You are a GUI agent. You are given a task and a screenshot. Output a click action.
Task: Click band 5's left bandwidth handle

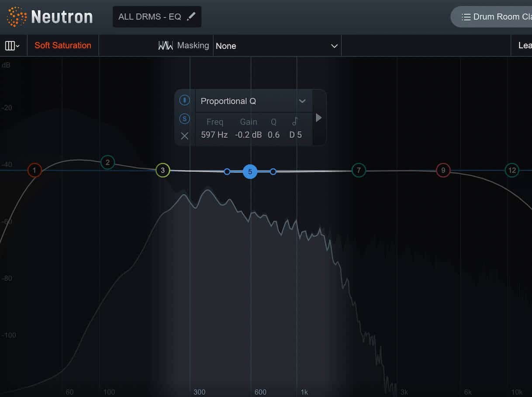click(x=227, y=172)
